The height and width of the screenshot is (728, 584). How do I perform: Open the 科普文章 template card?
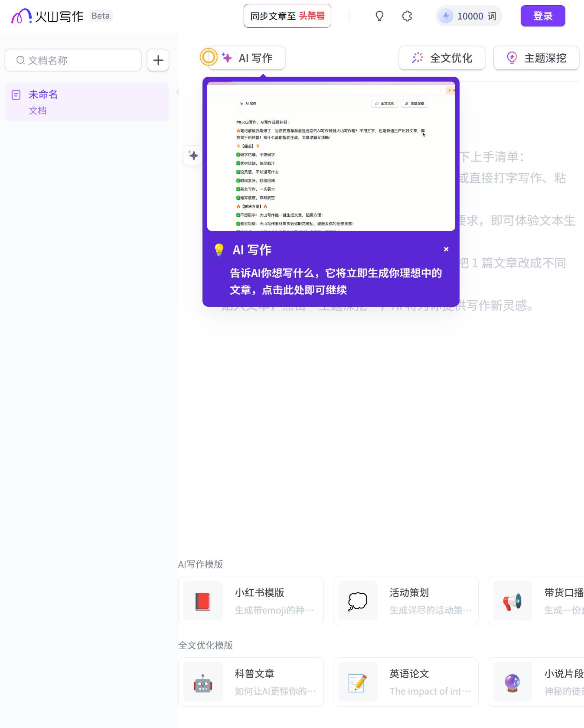point(251,682)
